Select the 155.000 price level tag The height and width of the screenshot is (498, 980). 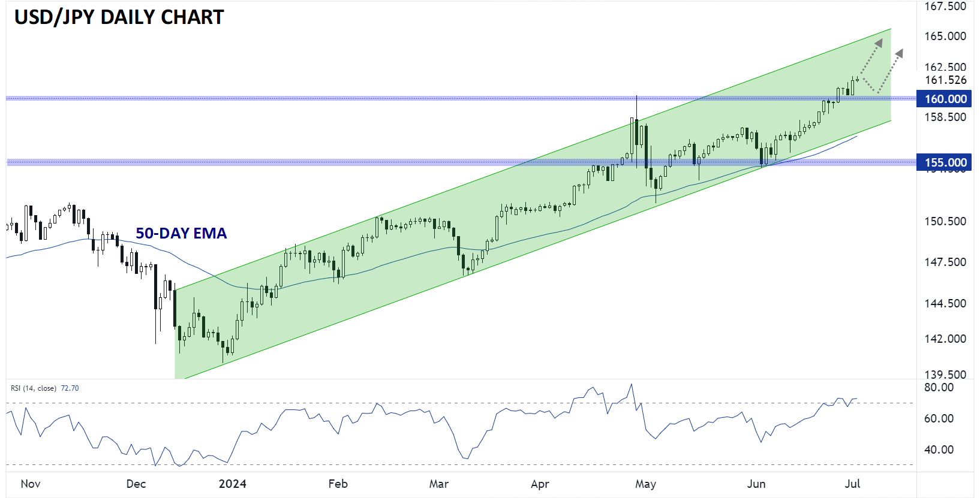[945, 162]
